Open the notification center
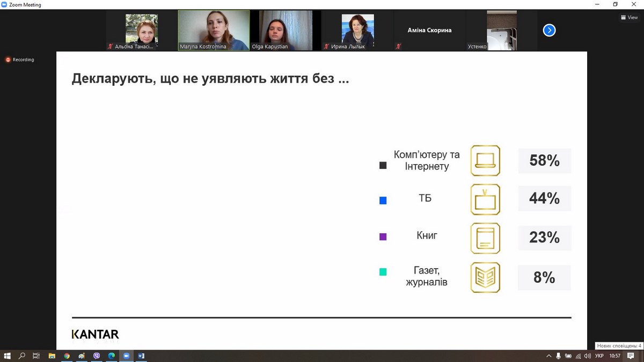This screenshot has height=362, width=644. 631,356
